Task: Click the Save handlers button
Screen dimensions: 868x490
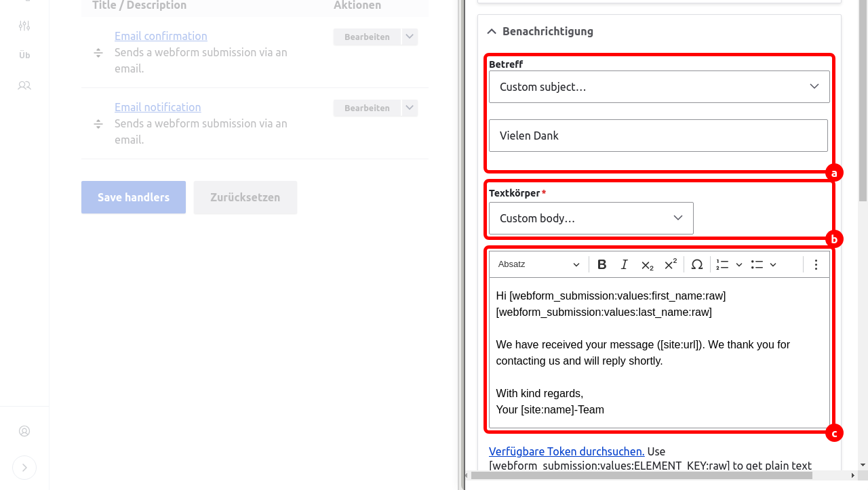Action: tap(134, 197)
